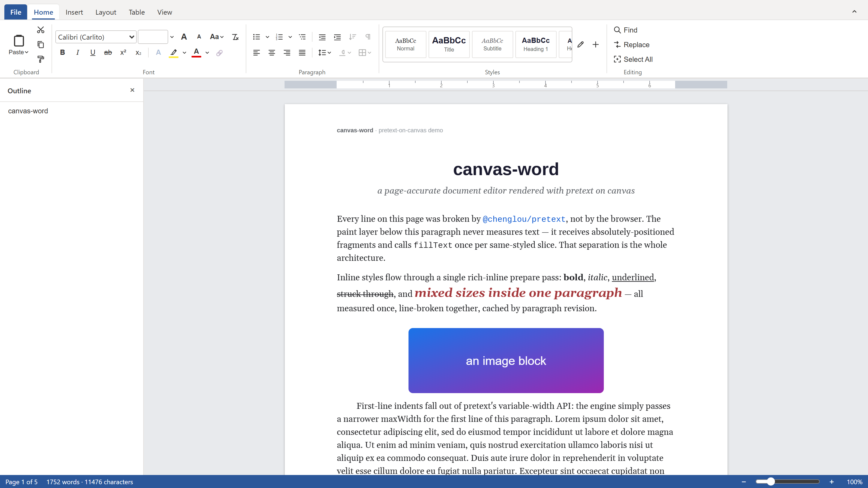Toggle show paragraph marks pilcrow
868x488 pixels.
pos(368,37)
